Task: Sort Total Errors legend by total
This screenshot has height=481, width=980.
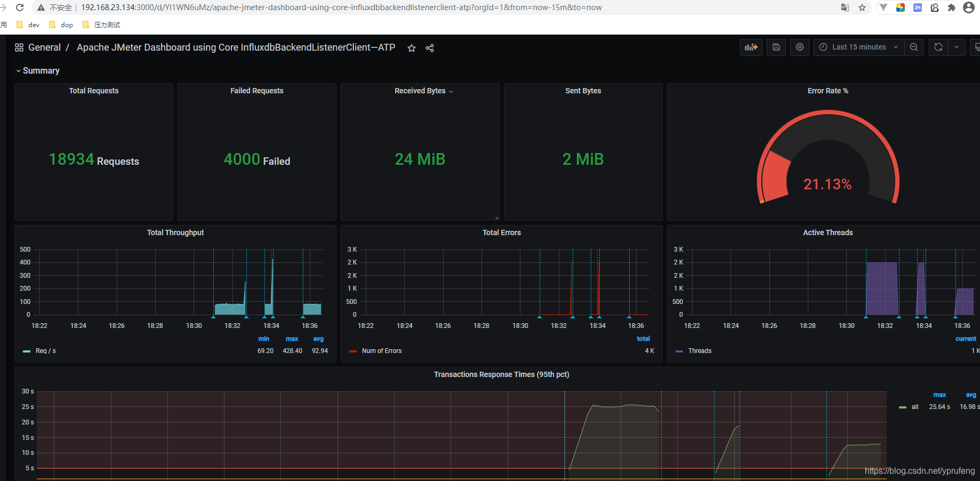Action: point(644,339)
